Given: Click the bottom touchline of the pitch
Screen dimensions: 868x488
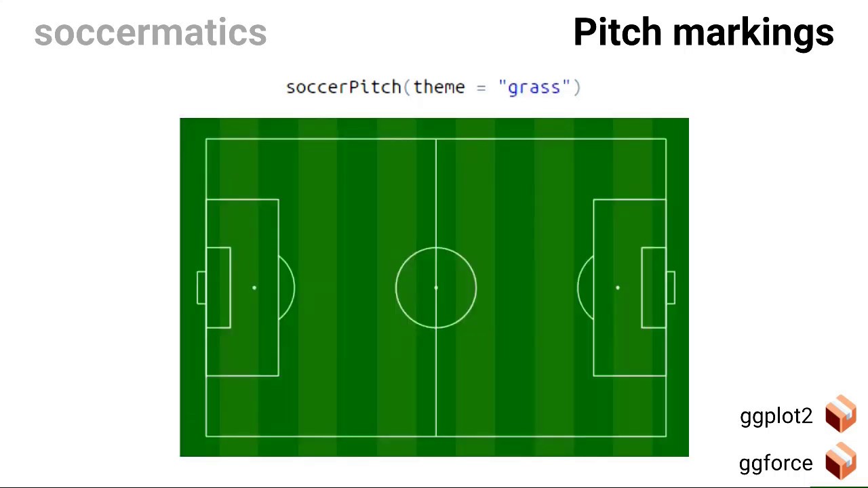Looking at the screenshot, I should point(339,436).
